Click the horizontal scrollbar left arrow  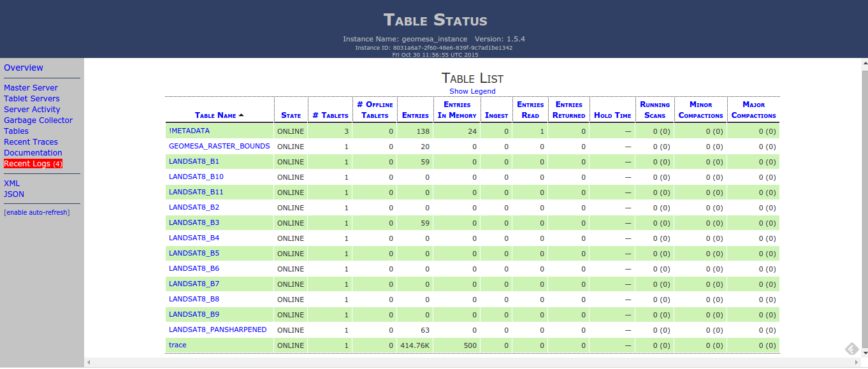(x=89, y=362)
